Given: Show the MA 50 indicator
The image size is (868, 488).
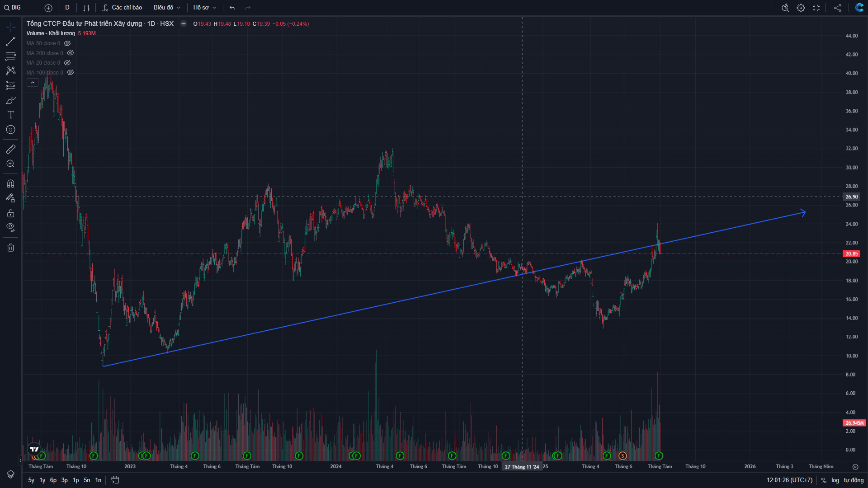Looking at the screenshot, I should 67,43.
